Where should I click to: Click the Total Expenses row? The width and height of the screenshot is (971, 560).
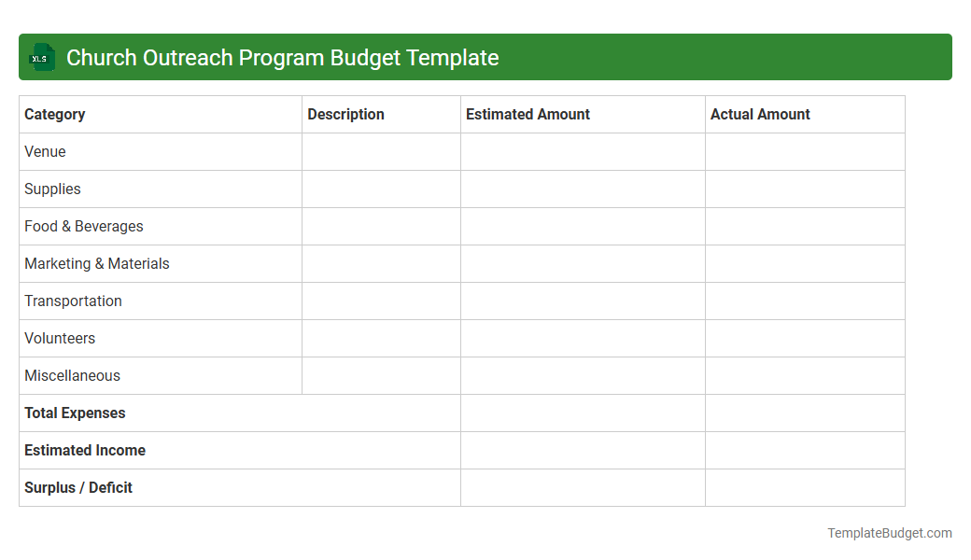(x=75, y=413)
